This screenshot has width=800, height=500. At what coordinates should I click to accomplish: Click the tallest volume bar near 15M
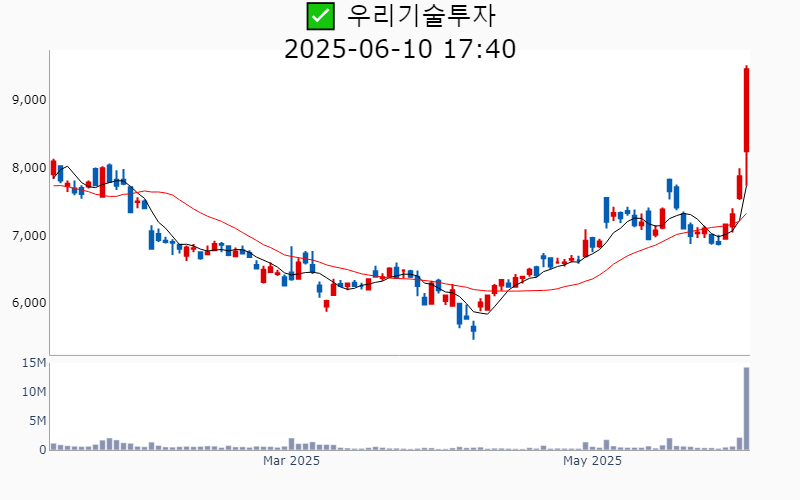tap(746, 409)
